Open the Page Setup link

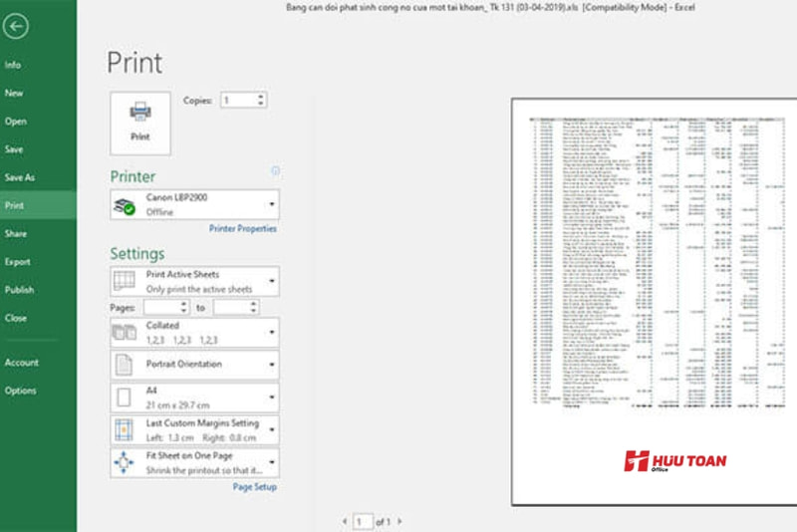(254, 487)
